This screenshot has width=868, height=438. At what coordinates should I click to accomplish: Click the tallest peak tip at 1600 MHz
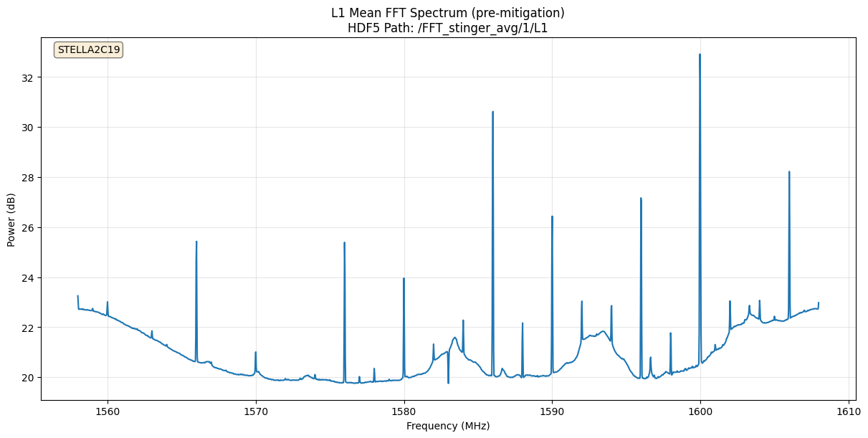tap(700, 54)
